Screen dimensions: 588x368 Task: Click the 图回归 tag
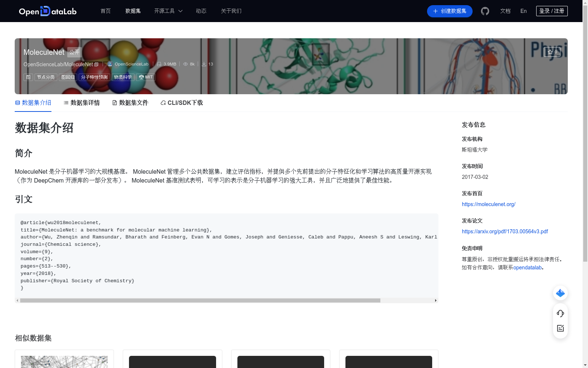68,77
